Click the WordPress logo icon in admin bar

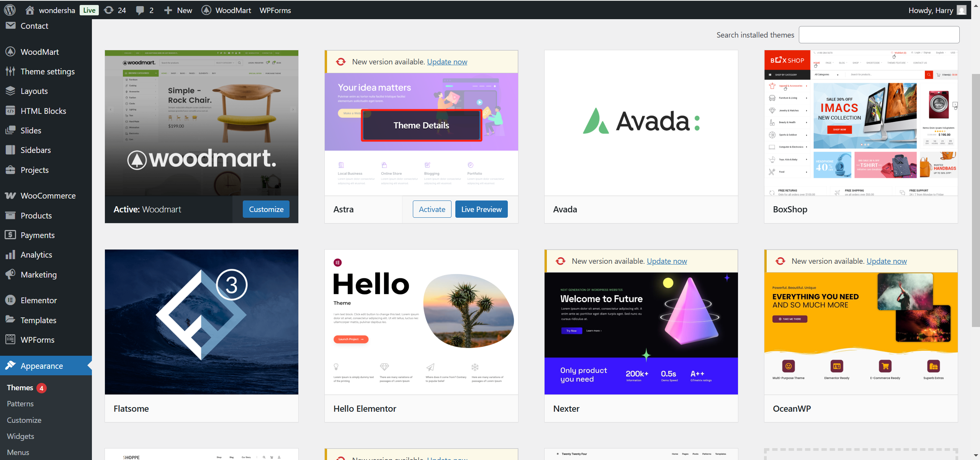coord(10,10)
